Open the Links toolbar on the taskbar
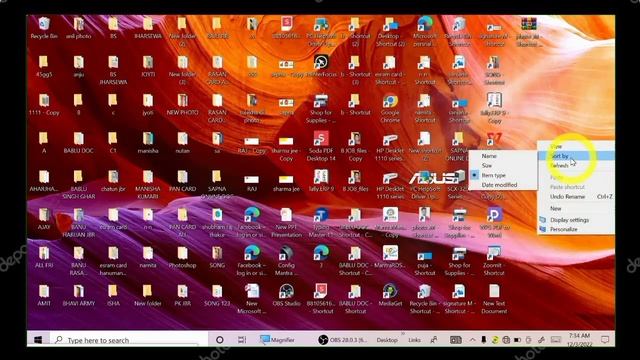The image size is (640, 360). pos(414,340)
